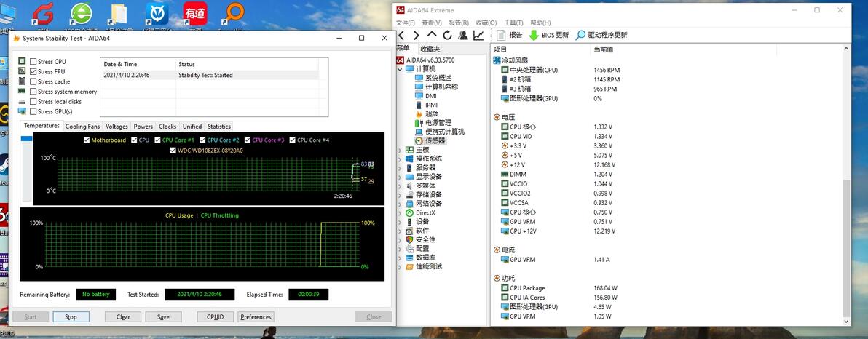Viewport: 868px width, 339px height.
Task: Go forward with the AIDA64 forward arrow
Action: (x=417, y=36)
